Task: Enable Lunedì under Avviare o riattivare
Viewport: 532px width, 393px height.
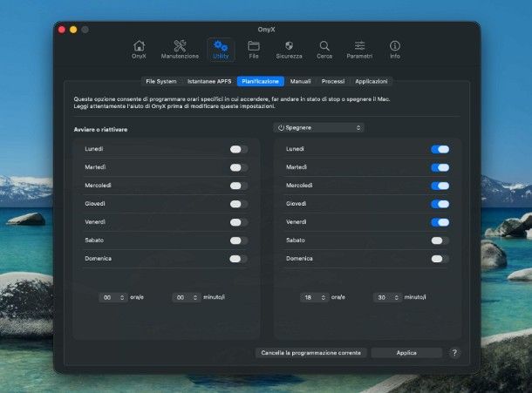Action: [238, 149]
